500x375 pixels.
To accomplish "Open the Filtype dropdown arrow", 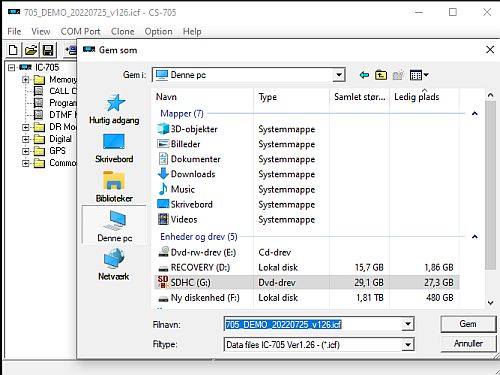I will 408,344.
